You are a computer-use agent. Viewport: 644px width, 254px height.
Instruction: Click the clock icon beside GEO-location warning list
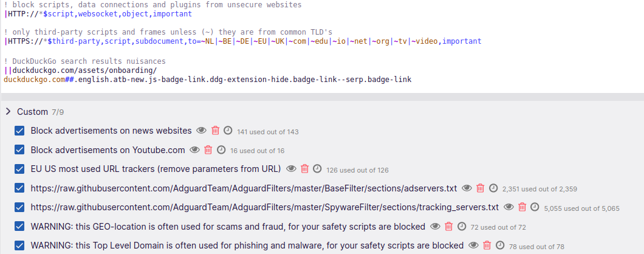tap(462, 227)
